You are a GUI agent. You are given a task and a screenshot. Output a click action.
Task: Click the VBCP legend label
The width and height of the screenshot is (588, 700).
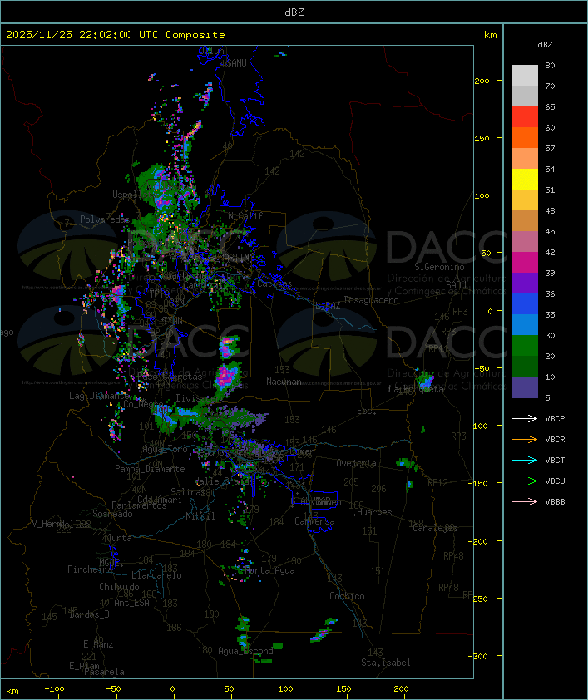555,418
